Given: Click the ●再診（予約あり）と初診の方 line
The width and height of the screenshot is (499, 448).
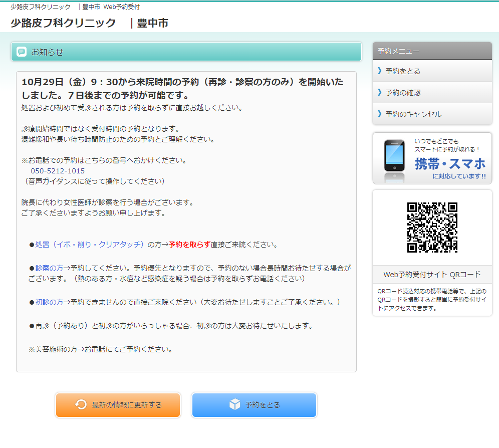Looking at the screenshot, I should coord(172,326).
